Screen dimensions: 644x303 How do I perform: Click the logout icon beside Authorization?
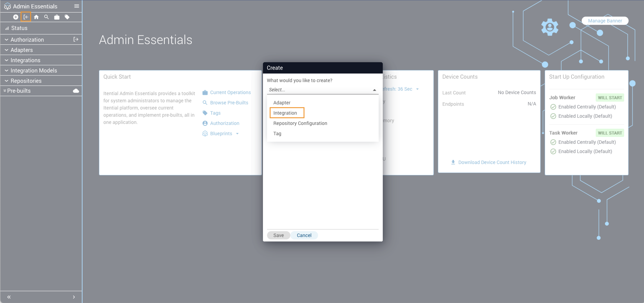(x=76, y=39)
